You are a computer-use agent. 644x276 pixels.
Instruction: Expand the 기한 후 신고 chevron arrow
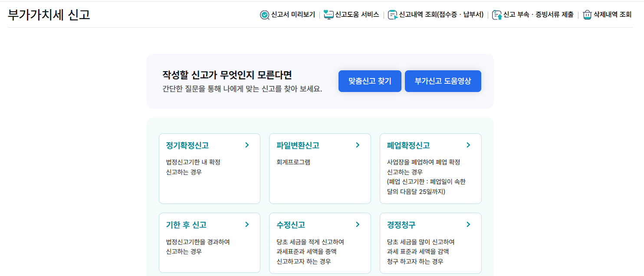tap(247, 224)
